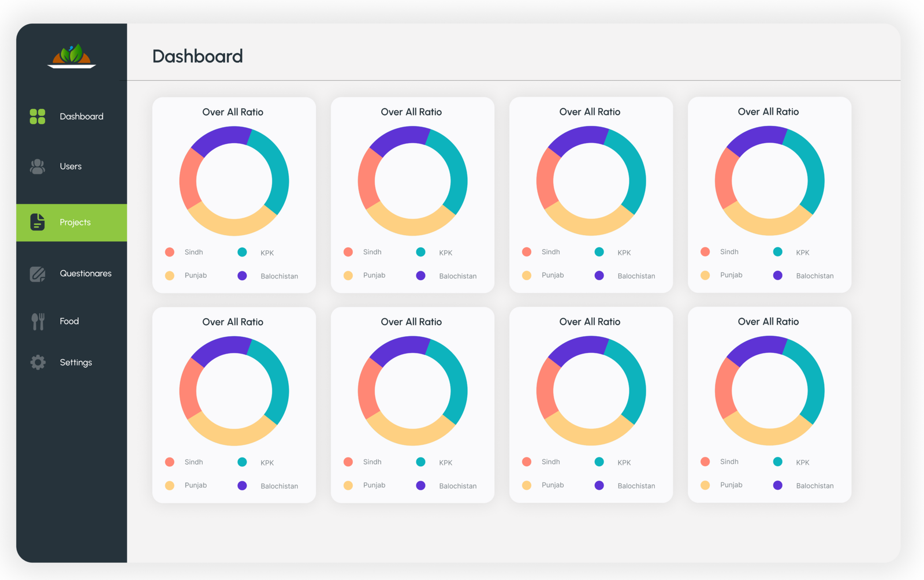Click the green Dashboard grid icon
Image resolution: width=924 pixels, height=580 pixels.
point(38,117)
